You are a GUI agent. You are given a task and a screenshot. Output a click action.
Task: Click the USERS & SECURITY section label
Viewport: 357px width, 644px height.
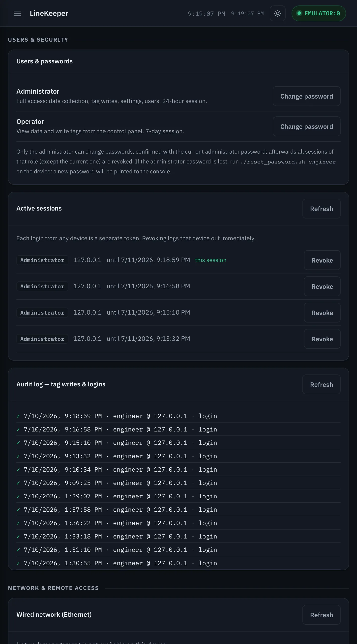pyautogui.click(x=38, y=40)
